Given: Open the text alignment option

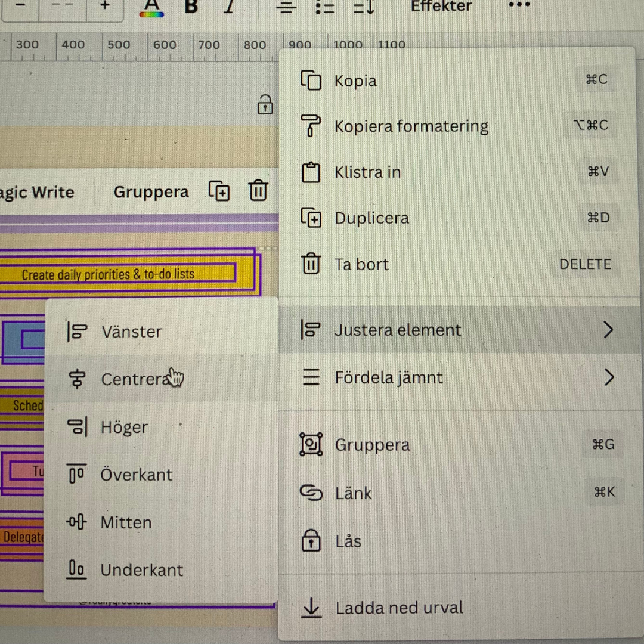Looking at the screenshot, I should pos(286,7).
